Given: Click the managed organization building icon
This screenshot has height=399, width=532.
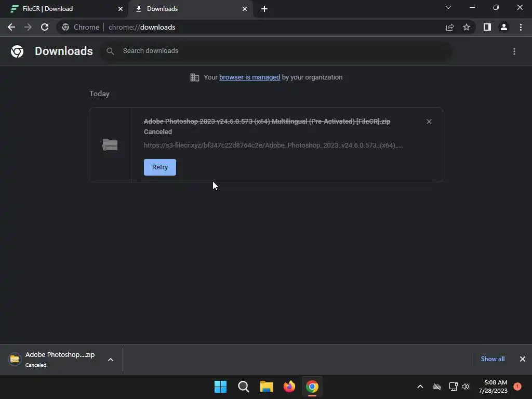Looking at the screenshot, I should click(x=195, y=77).
